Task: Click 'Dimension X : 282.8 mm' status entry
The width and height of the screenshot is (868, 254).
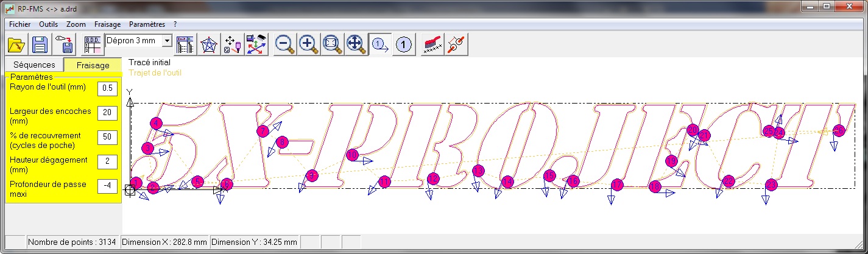Action: tap(164, 242)
